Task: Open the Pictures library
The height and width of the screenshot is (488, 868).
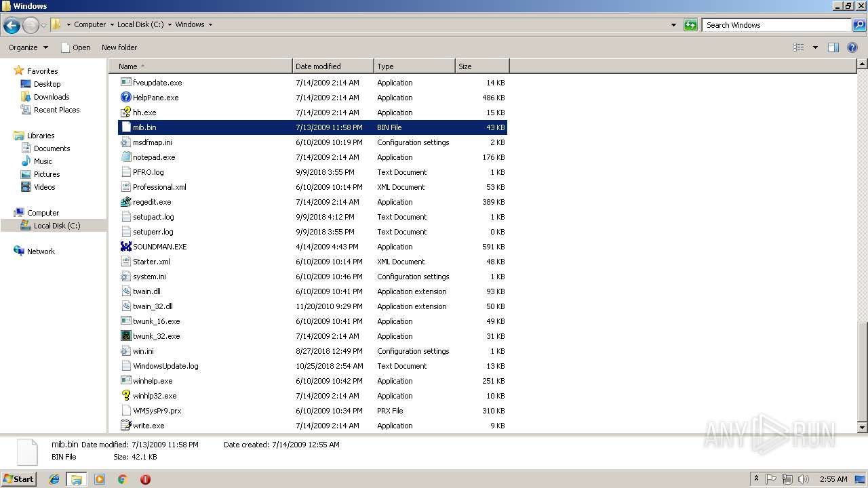Action: tap(47, 174)
